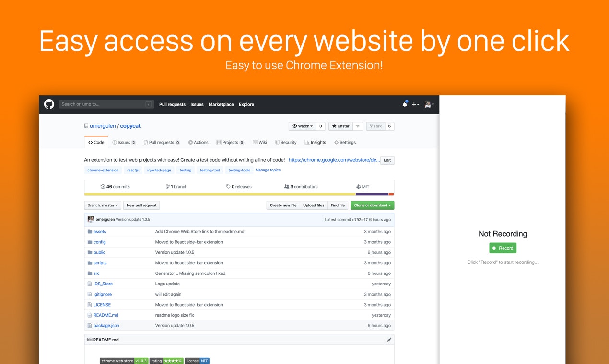Open the config folder
The image size is (609, 364).
(100, 242)
